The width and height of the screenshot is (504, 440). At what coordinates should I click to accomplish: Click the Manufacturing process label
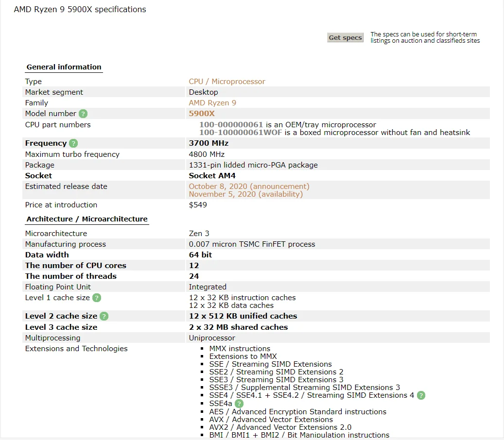point(66,244)
